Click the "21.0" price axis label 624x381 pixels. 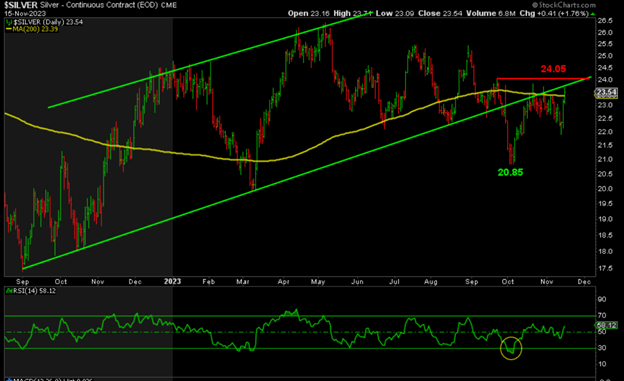point(605,159)
